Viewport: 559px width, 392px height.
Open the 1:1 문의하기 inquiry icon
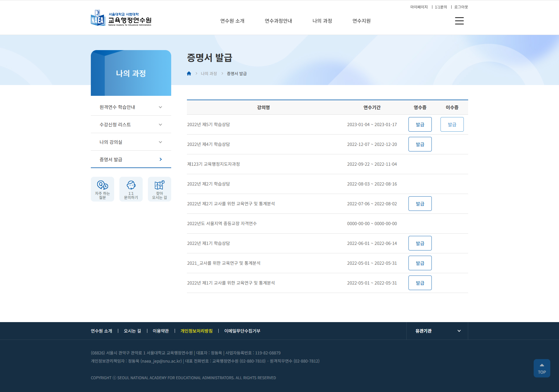(131, 189)
